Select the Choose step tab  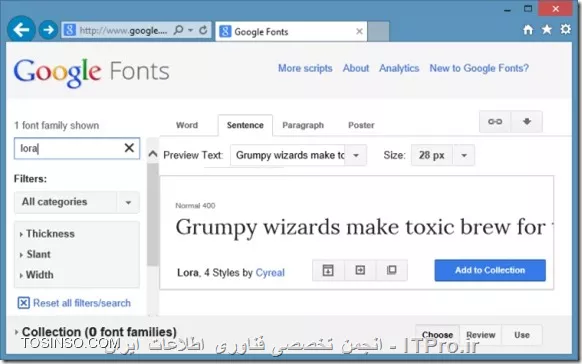438,335
